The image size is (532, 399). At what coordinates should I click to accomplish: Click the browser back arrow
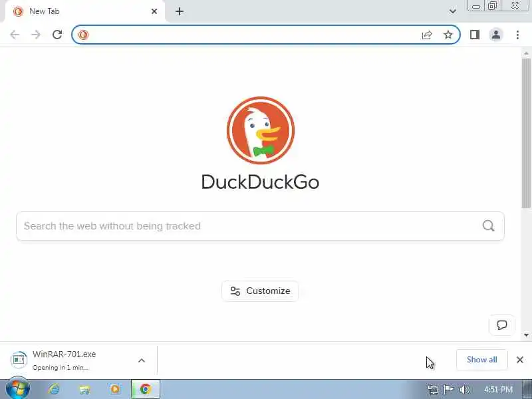[x=15, y=35]
